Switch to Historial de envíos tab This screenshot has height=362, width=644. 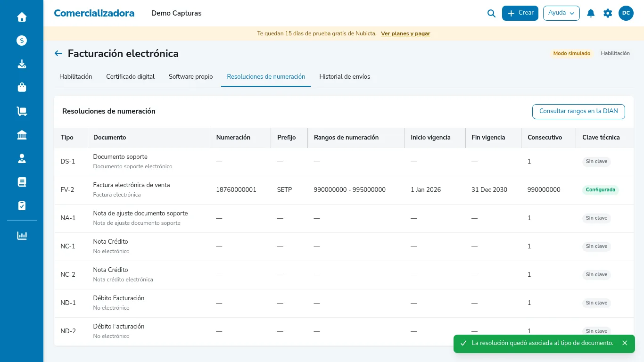(345, 77)
